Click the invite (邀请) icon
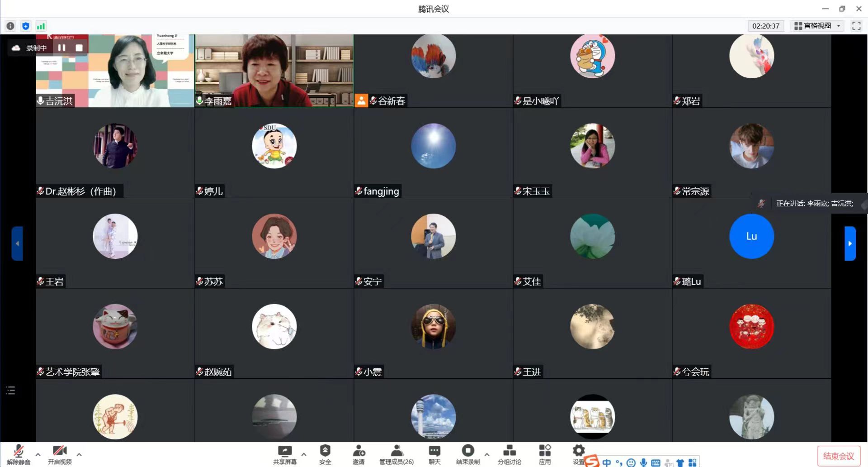Screen dimensions: 868x467 (x=359, y=454)
